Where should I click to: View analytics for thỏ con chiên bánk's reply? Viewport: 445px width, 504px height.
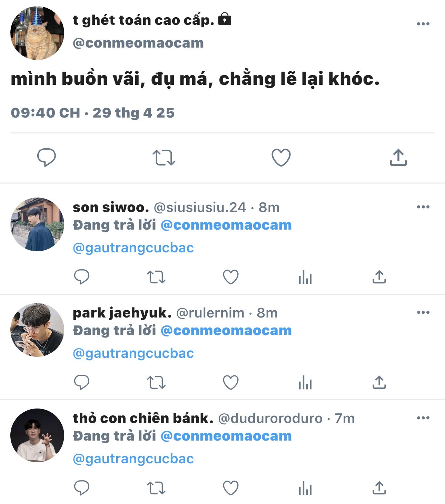pyautogui.click(x=305, y=488)
